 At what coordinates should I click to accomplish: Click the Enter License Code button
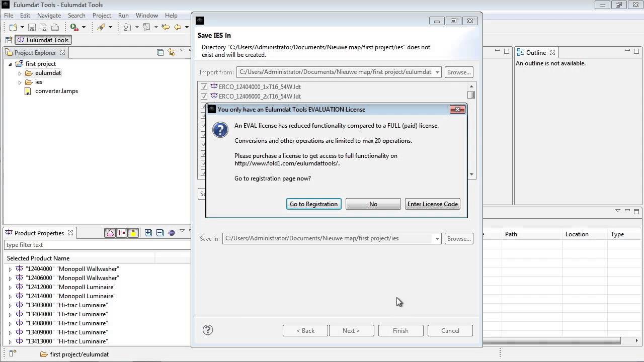pos(433,204)
